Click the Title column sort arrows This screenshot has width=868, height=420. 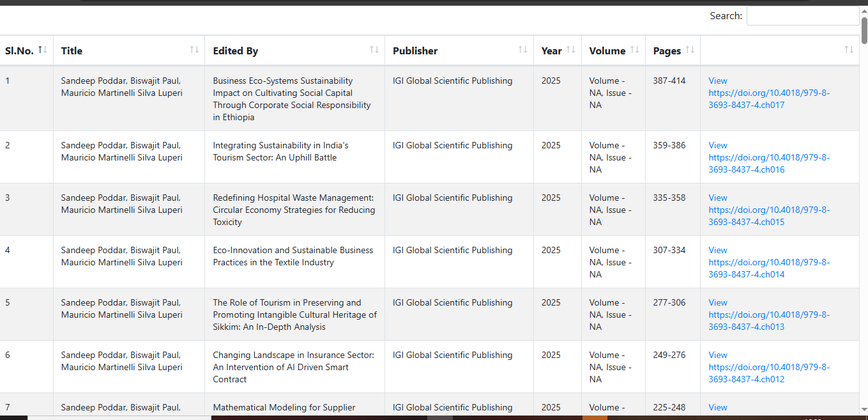click(194, 50)
